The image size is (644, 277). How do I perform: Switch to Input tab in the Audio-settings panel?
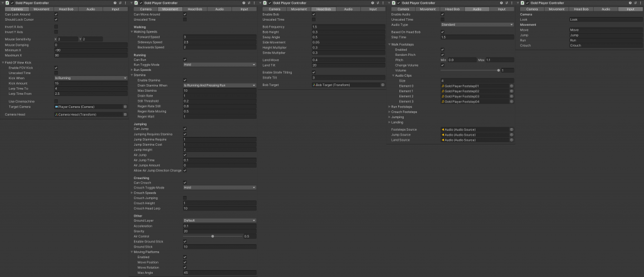[x=501, y=9]
